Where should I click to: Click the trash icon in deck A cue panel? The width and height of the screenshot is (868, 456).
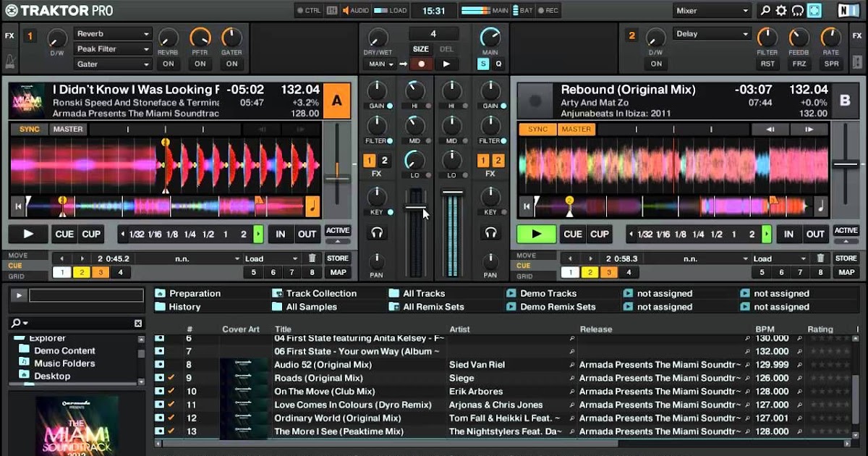coord(312,258)
